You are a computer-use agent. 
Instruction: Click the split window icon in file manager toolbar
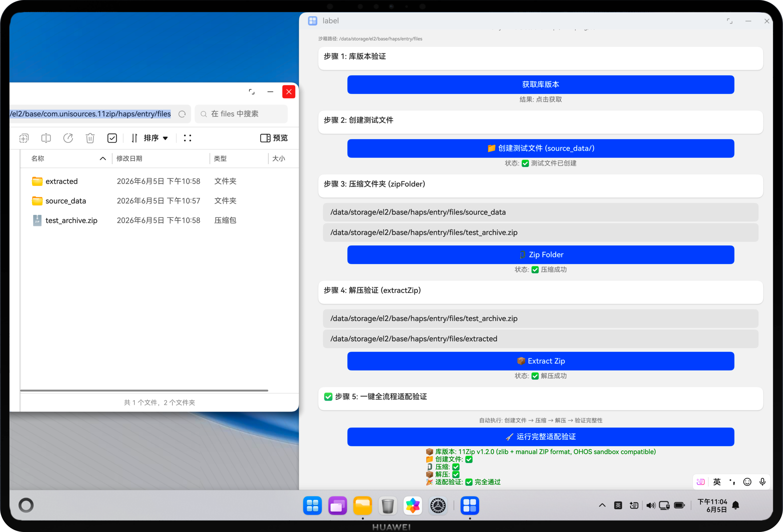click(46, 138)
